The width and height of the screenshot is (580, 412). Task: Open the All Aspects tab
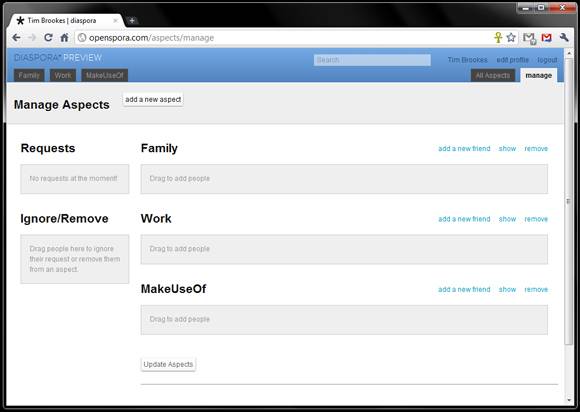coord(493,75)
